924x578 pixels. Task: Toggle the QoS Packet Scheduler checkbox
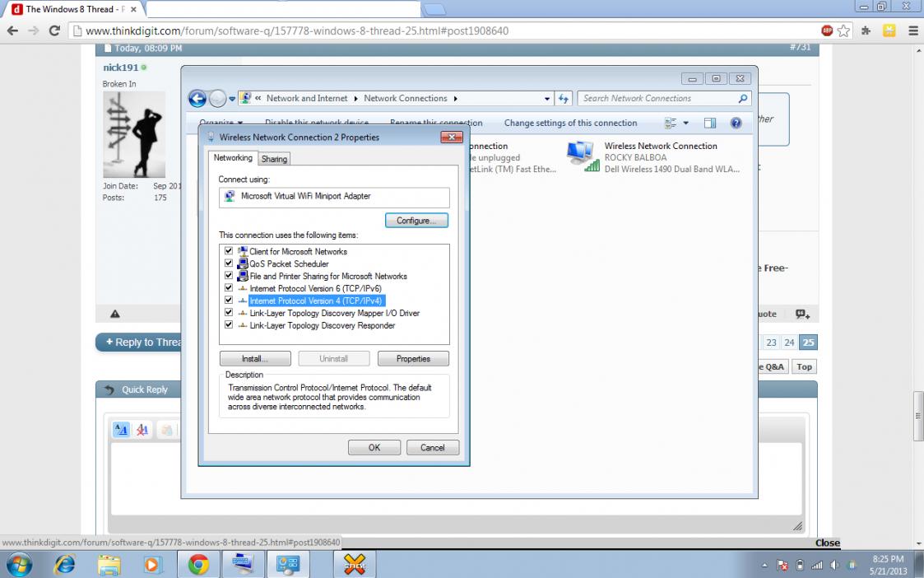[x=229, y=263]
